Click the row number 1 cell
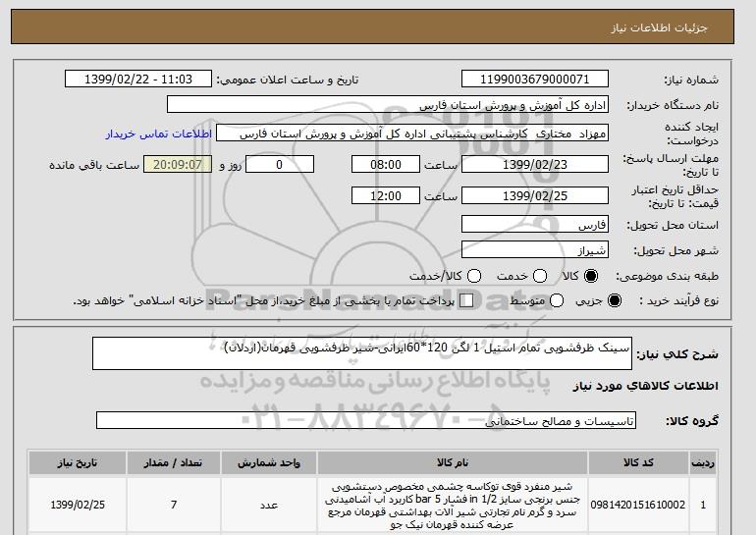756x535 pixels. coord(703,505)
